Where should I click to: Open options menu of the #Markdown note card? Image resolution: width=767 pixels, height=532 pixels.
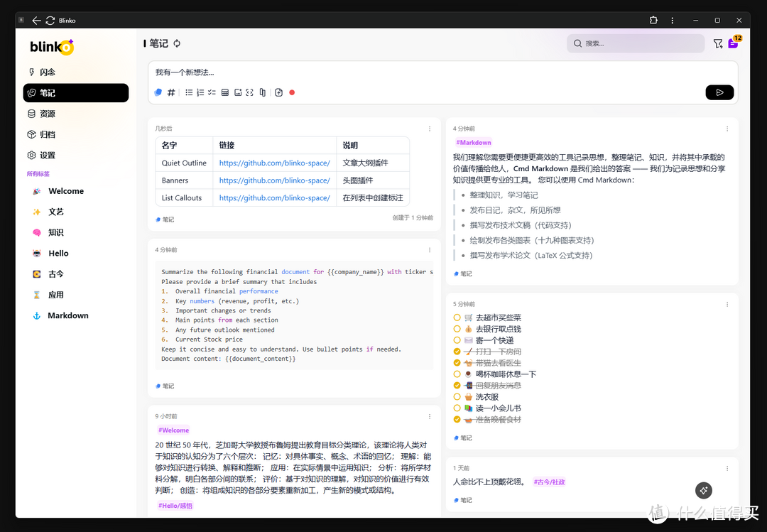pos(727,129)
